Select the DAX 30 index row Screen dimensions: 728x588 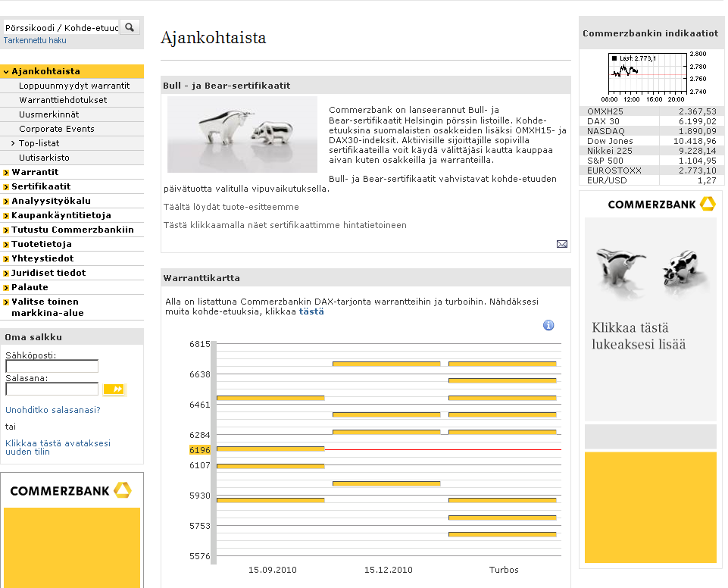(651, 121)
